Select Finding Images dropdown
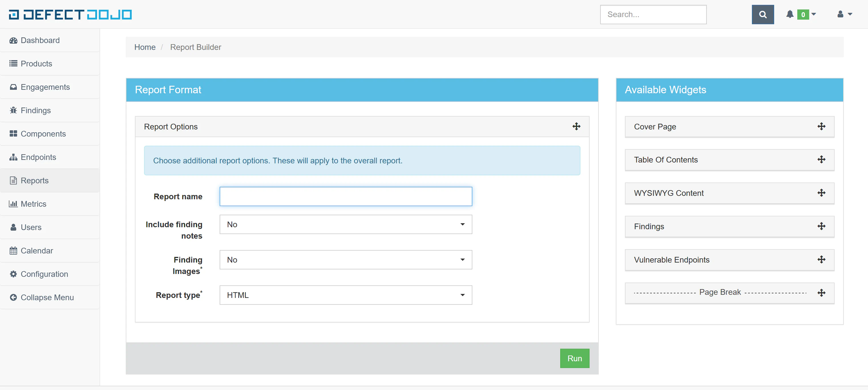The height and width of the screenshot is (390, 868). (x=346, y=259)
